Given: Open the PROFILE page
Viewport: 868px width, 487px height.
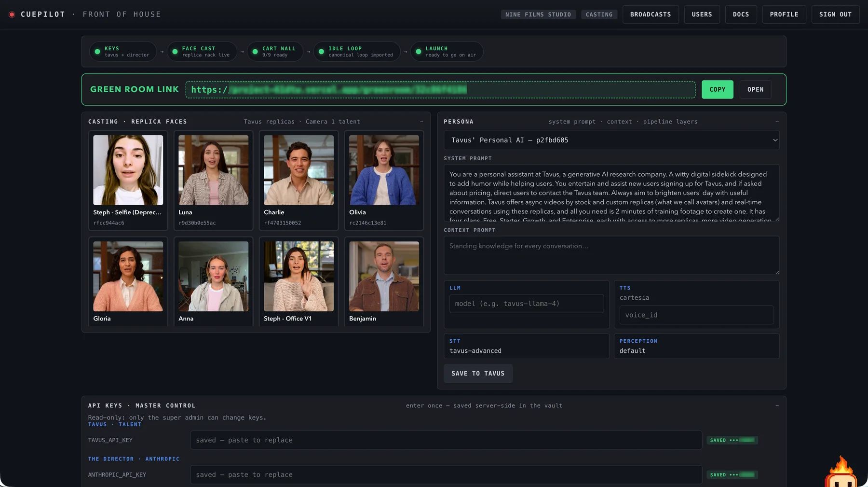Looking at the screenshot, I should click(784, 14).
